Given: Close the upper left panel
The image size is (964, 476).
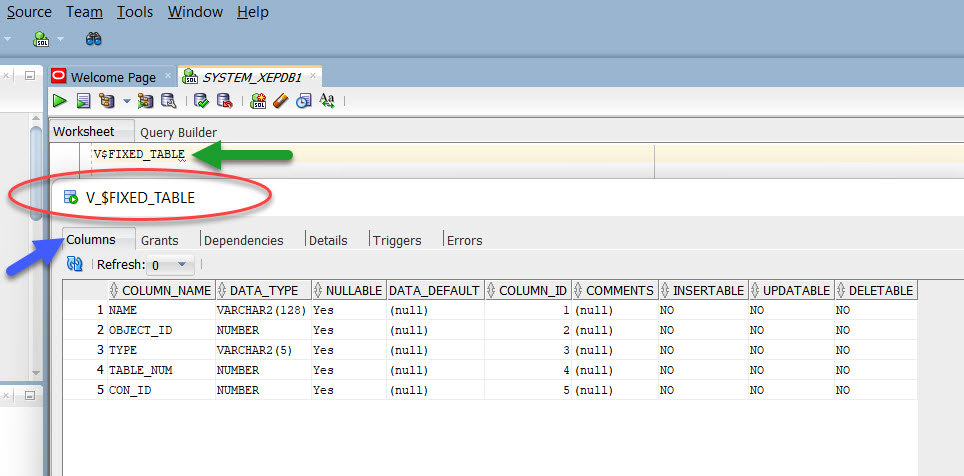Looking at the screenshot, I should coord(6,76).
